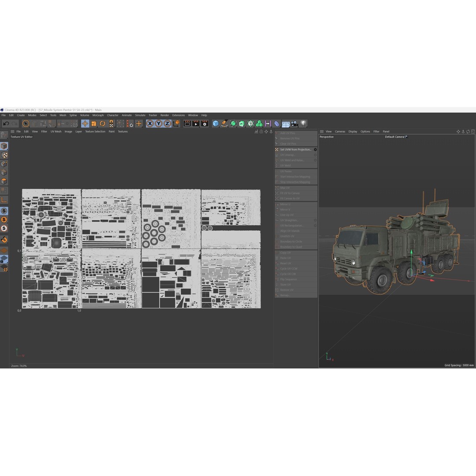The width and height of the screenshot is (476, 476).
Task: Toggle the X axis lock
Action: [x=150, y=124]
